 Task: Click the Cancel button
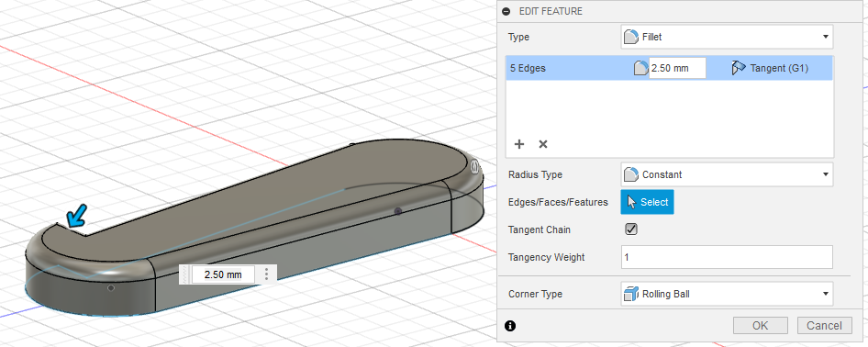824,325
